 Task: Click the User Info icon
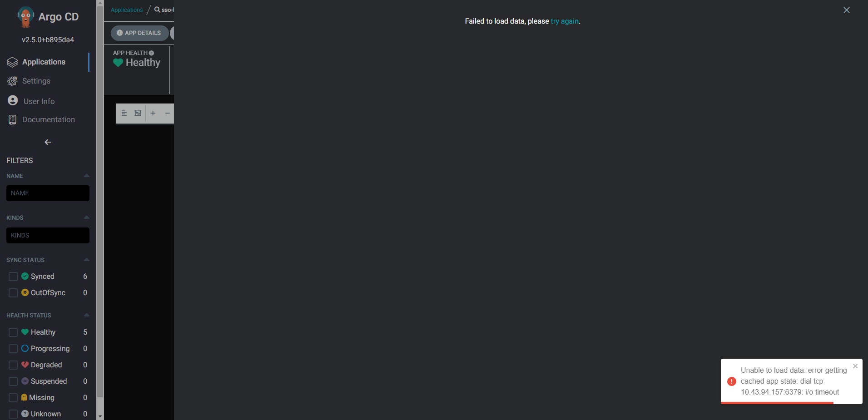pos(12,100)
